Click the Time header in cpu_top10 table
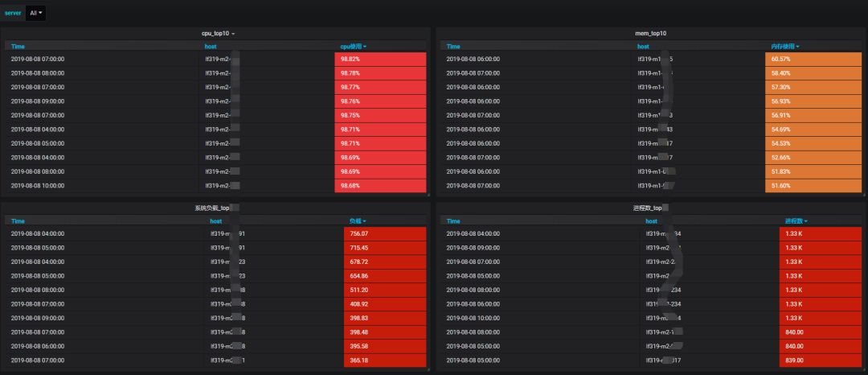This screenshot has width=868, height=375. pos(18,47)
